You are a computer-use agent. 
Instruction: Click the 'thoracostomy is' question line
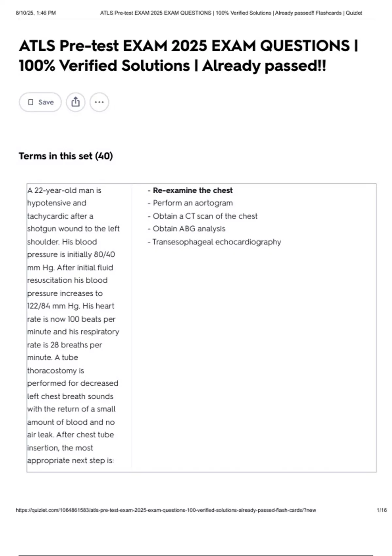56,371
